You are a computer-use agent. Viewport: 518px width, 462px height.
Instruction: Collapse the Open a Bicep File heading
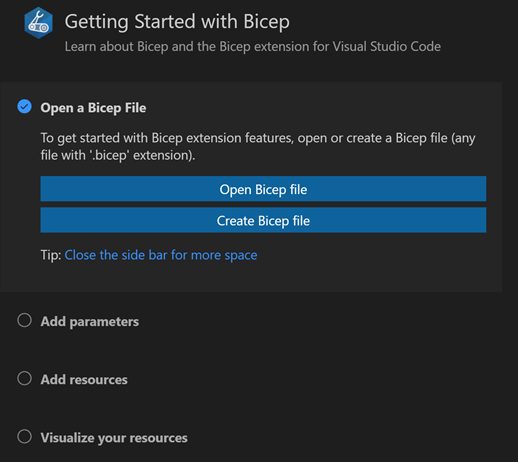[93, 108]
